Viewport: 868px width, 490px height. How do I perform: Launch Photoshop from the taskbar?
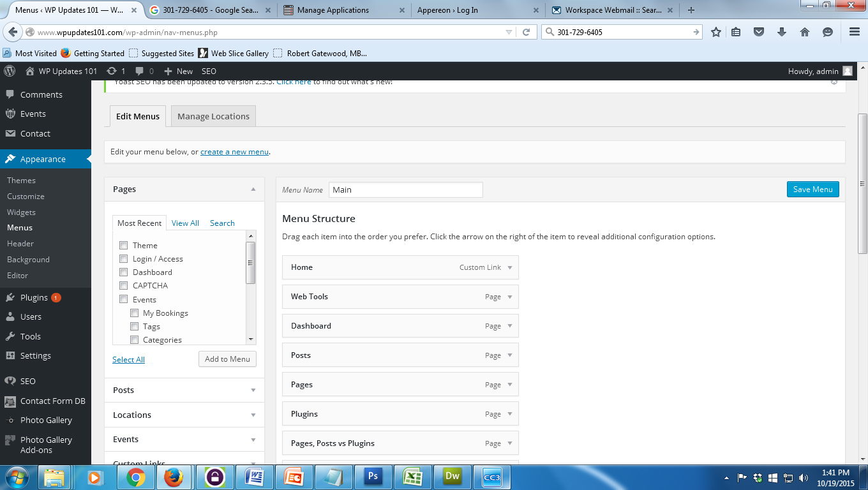tap(373, 477)
